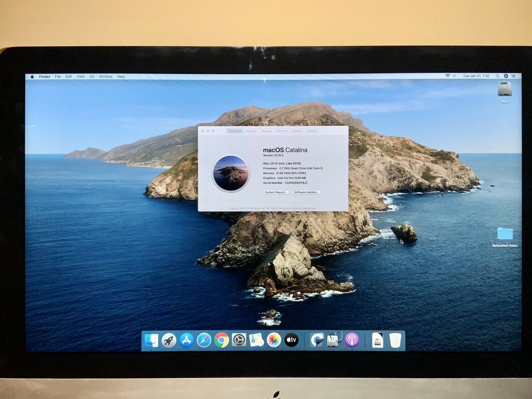Open the Finder Go menu
The image size is (532, 399).
click(91, 76)
